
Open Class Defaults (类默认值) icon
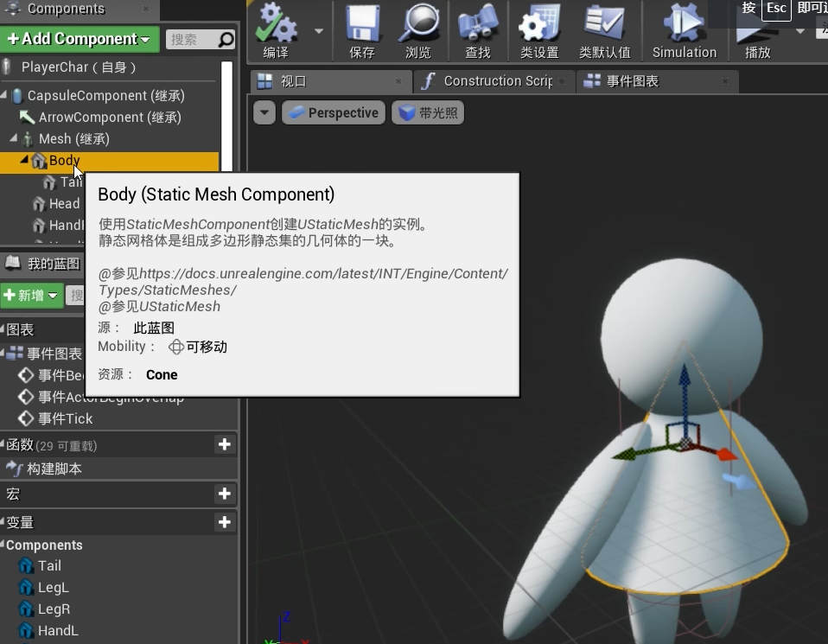604,26
